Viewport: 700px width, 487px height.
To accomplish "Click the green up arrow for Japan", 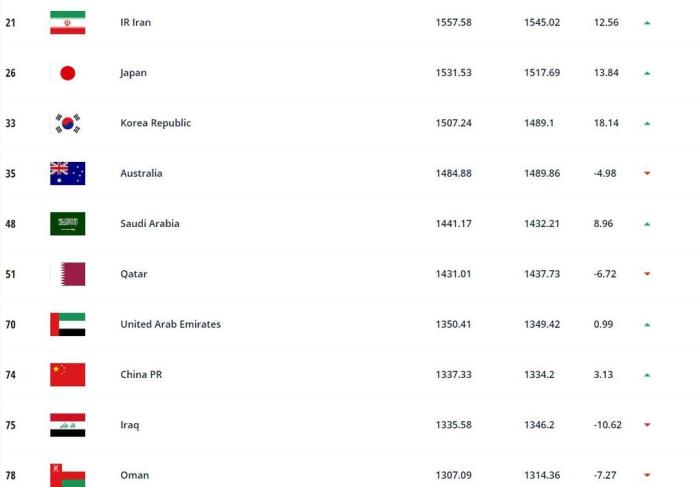I will [x=647, y=73].
